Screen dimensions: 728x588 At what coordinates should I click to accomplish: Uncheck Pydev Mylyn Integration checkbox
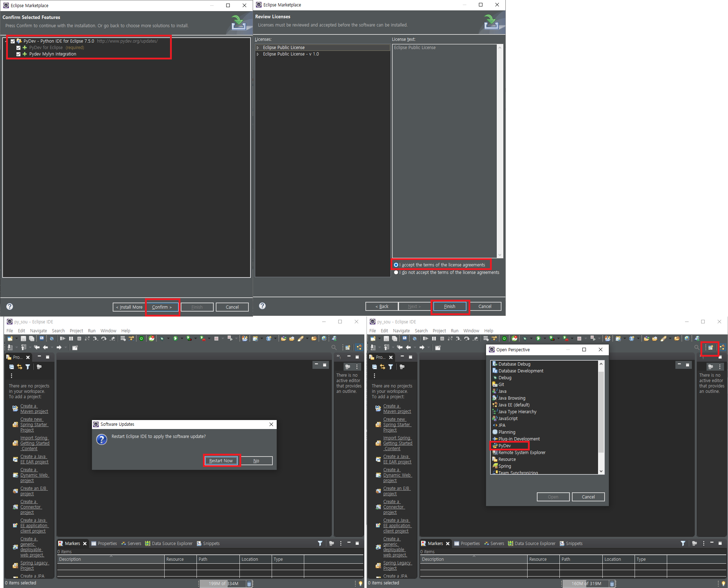coord(19,54)
